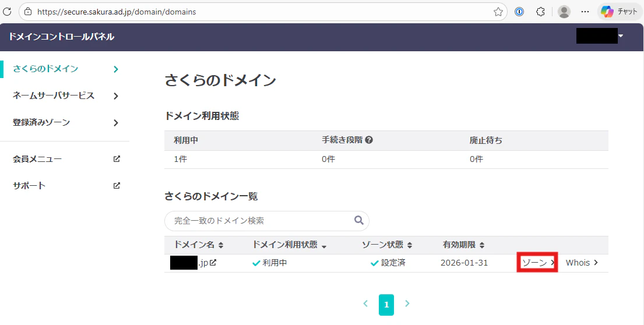The height and width of the screenshot is (325, 644).
Task: Expand the さくらのドメイン sidebar chevron
Action: 116,69
